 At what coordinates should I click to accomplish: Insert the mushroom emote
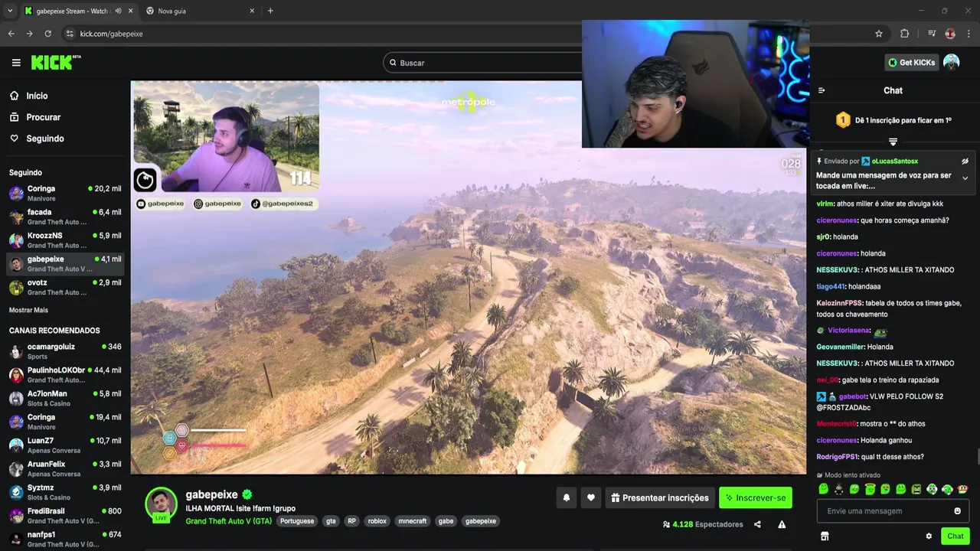pos(962,489)
